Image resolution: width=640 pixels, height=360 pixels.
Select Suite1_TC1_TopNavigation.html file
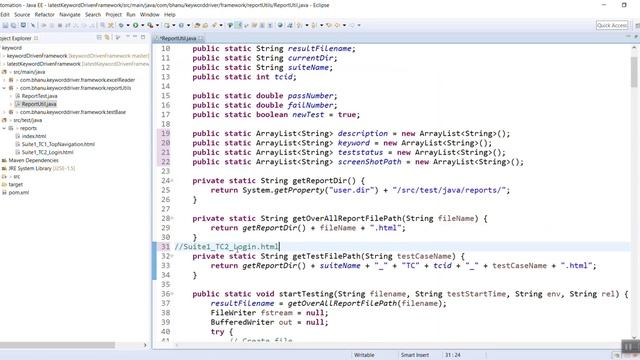click(x=58, y=144)
